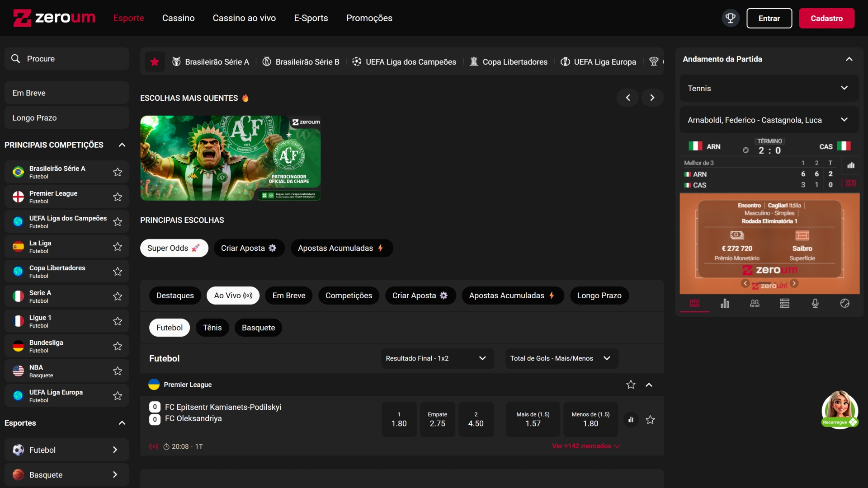Viewport: 868px width, 488px height.
Task: Favorite Ligue 1 in sidebar
Action: pos(118,321)
